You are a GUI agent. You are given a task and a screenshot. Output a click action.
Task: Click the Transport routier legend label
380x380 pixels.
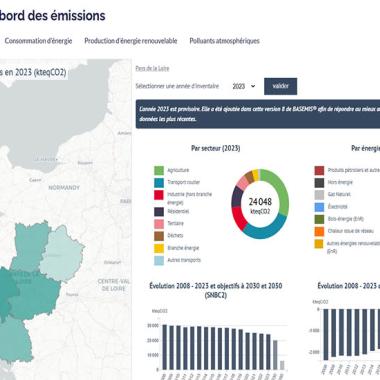click(184, 182)
